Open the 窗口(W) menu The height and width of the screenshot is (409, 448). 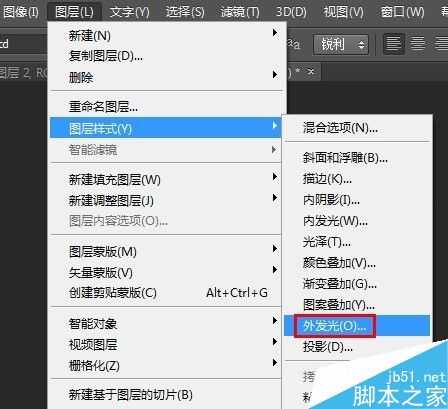[x=402, y=12]
